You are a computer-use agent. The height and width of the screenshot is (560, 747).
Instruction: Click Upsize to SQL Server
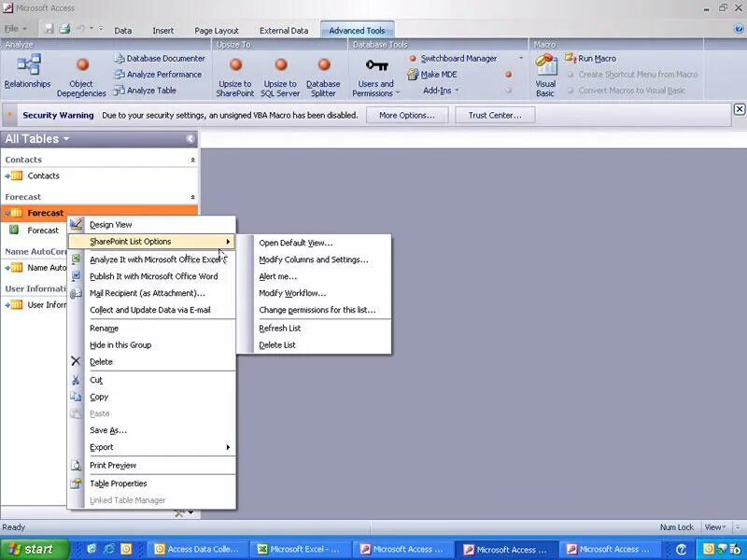click(x=280, y=77)
